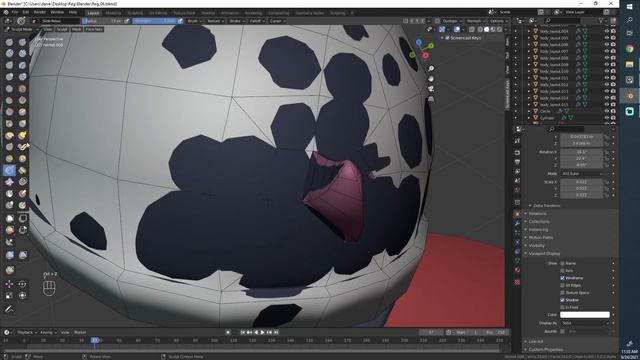Expand the Motion Paths panel
Image resolution: width=640 pixels, height=360 pixels.
[541, 238]
